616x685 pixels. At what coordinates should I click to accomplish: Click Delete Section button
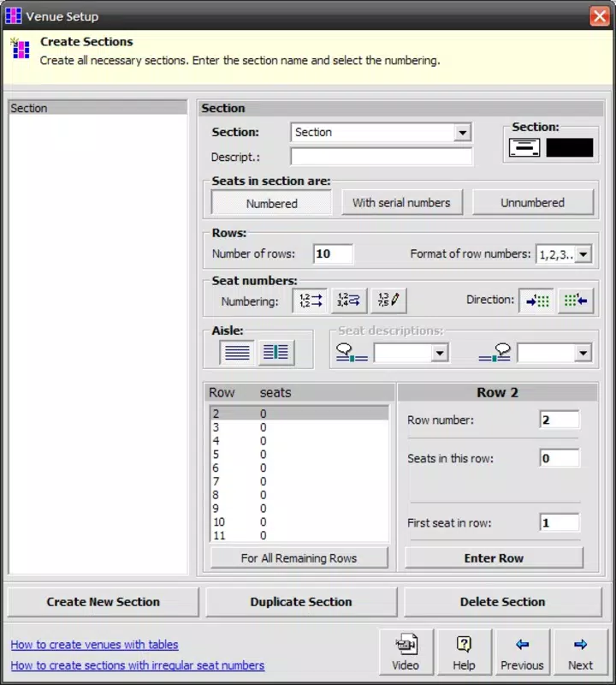click(x=502, y=602)
